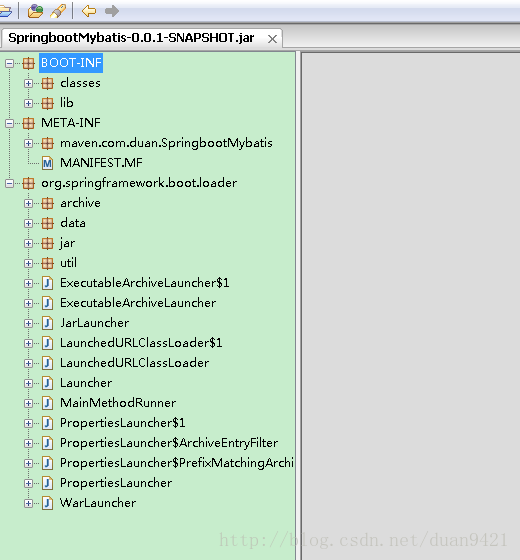Click the Launcher class file icon
This screenshot has height=560, width=520.
[48, 383]
